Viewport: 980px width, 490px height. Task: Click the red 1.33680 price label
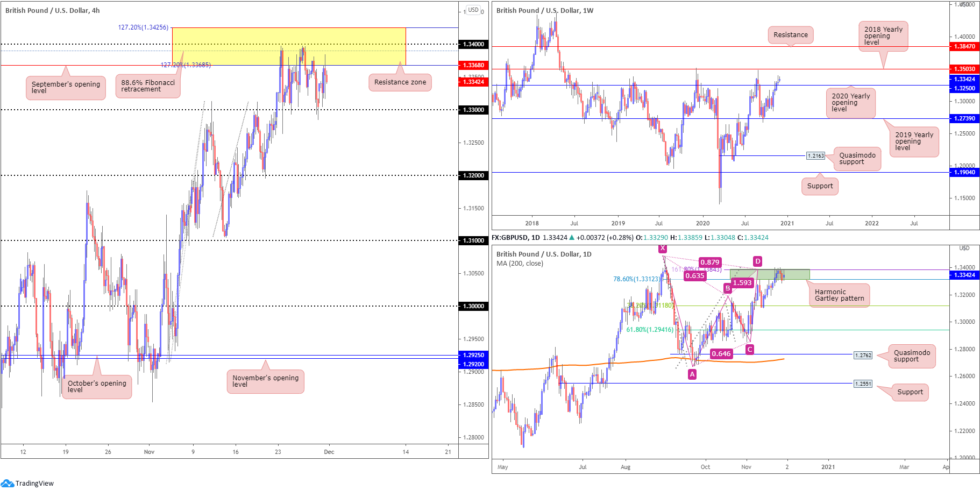pos(473,65)
